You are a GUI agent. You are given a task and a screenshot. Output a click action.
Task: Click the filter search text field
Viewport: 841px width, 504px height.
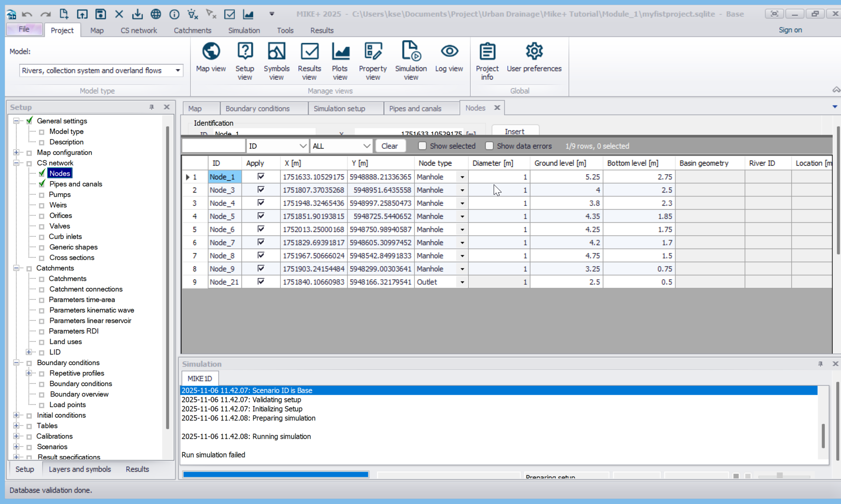(x=213, y=146)
